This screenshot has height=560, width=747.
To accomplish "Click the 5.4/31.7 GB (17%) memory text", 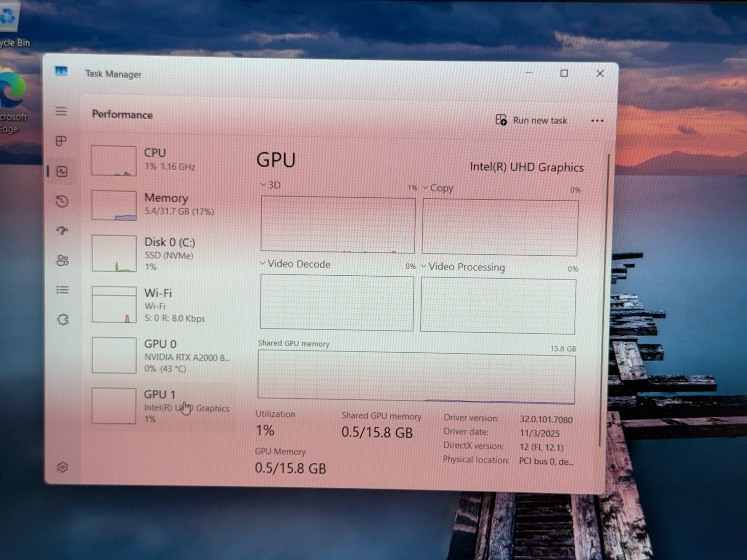I will coord(179,211).
